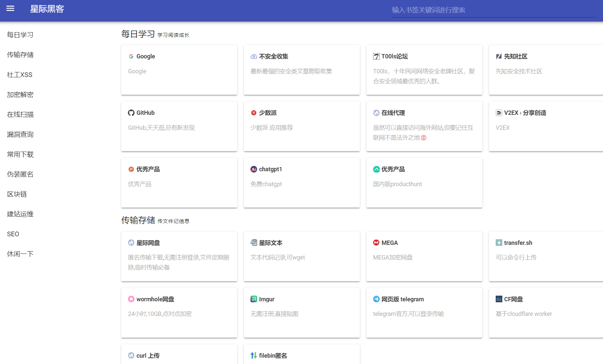Open the filebin匿名 title link

[x=273, y=356]
